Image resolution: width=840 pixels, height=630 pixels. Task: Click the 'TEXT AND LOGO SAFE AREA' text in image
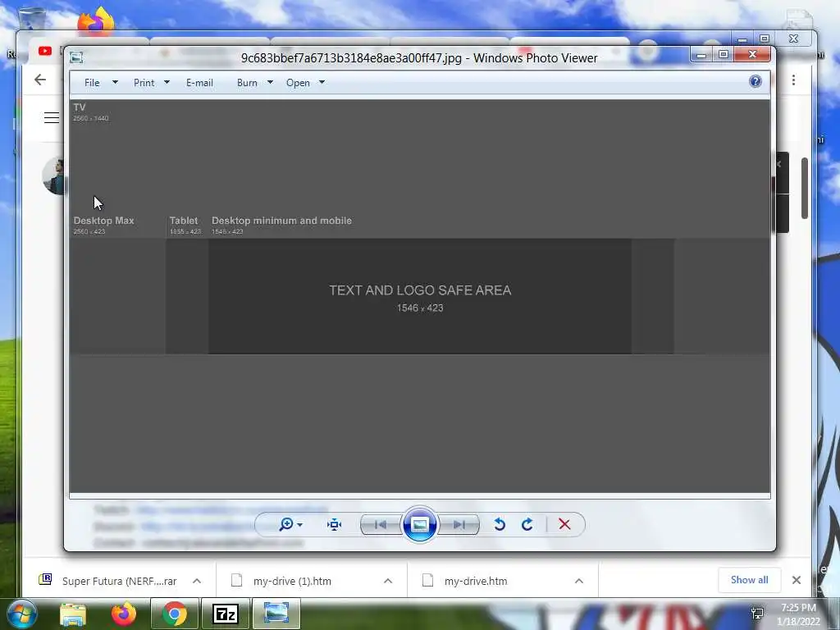tap(420, 290)
